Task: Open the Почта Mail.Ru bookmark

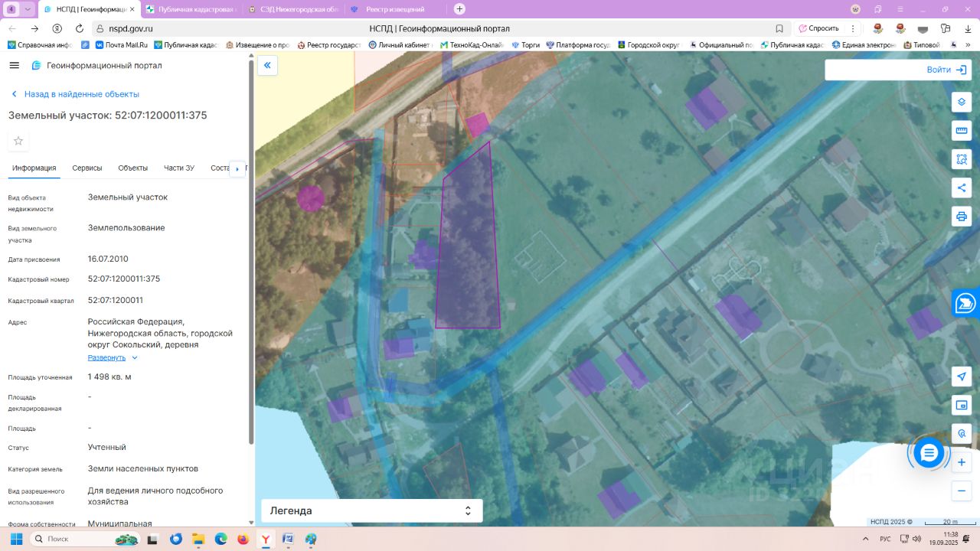Action: pos(121,45)
